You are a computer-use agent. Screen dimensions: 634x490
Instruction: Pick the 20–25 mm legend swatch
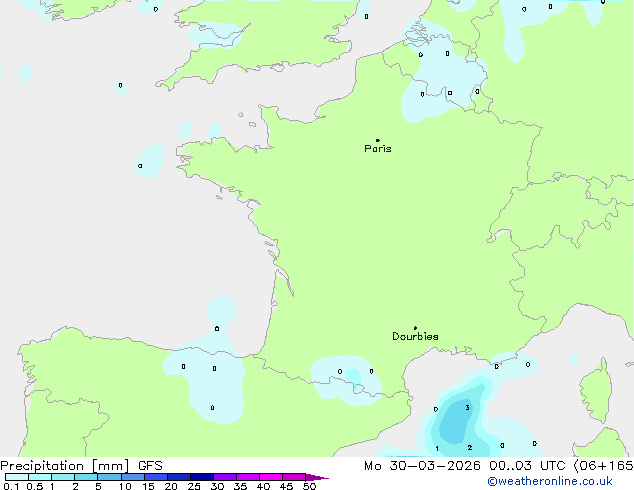(x=178, y=477)
